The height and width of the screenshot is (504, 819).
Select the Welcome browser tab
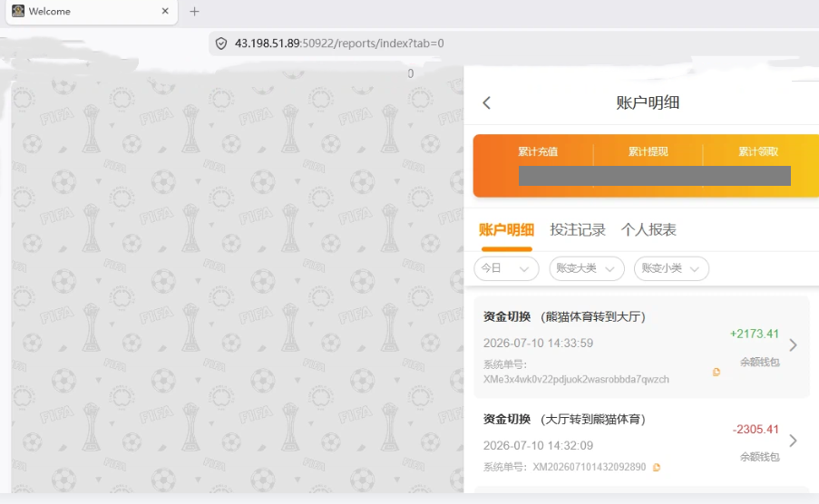[x=92, y=12]
